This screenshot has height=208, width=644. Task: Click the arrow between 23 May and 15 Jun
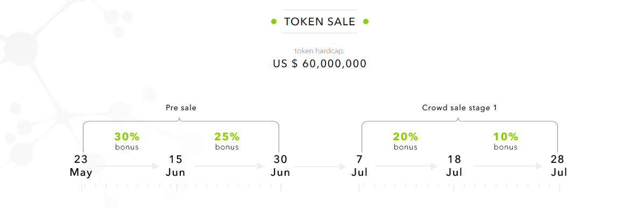128,166
